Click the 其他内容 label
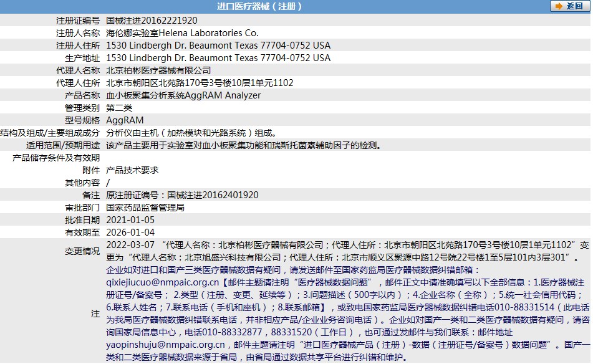The height and width of the screenshot is (364, 593). [x=82, y=183]
